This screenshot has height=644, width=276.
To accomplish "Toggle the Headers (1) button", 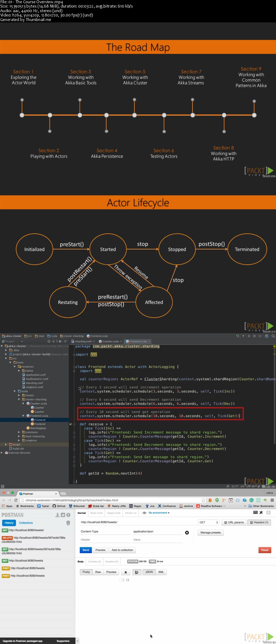I will (259, 522).
